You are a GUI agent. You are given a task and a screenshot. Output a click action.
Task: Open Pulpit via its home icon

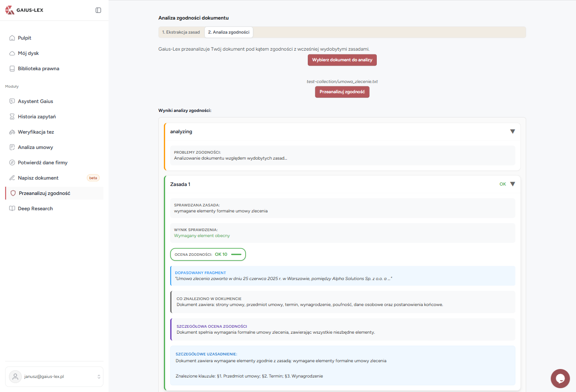click(x=12, y=38)
